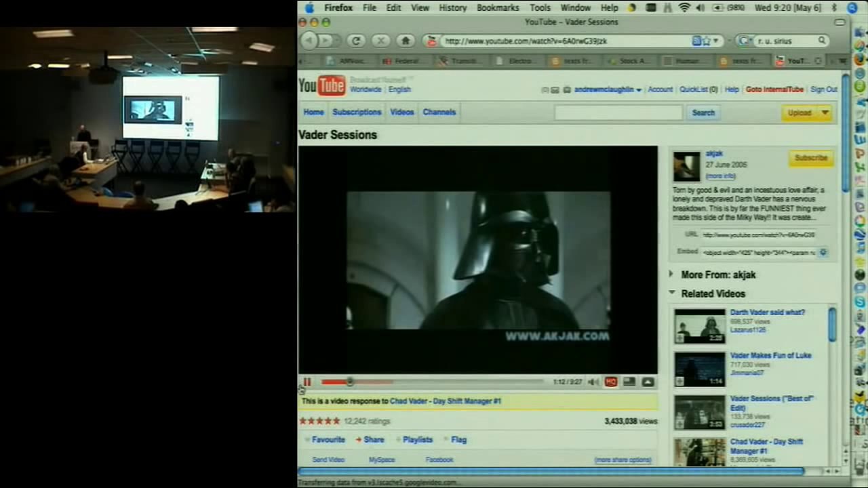Open 'Vader Makes Fun of Luke' video link
Viewport: 868px width, 488px height.
click(770, 355)
